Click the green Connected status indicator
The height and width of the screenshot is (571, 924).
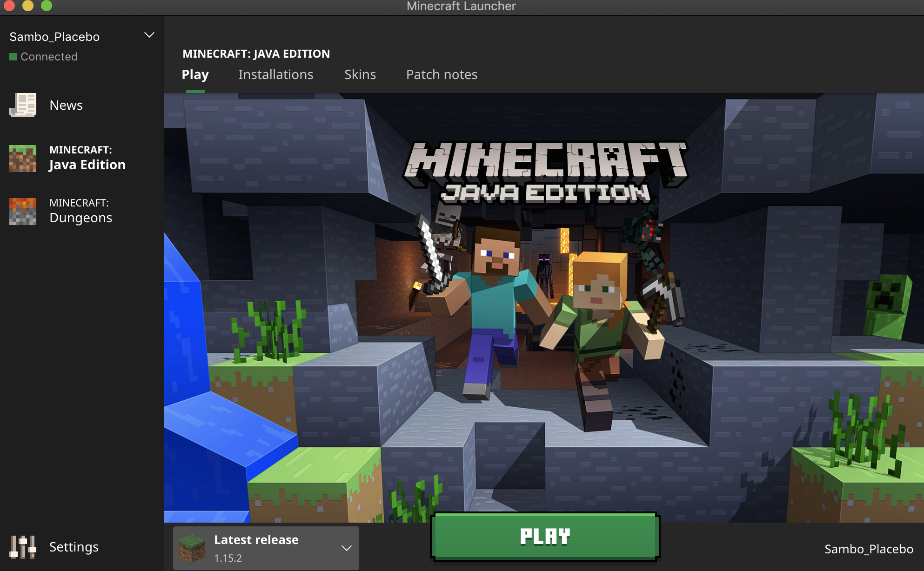pos(13,57)
